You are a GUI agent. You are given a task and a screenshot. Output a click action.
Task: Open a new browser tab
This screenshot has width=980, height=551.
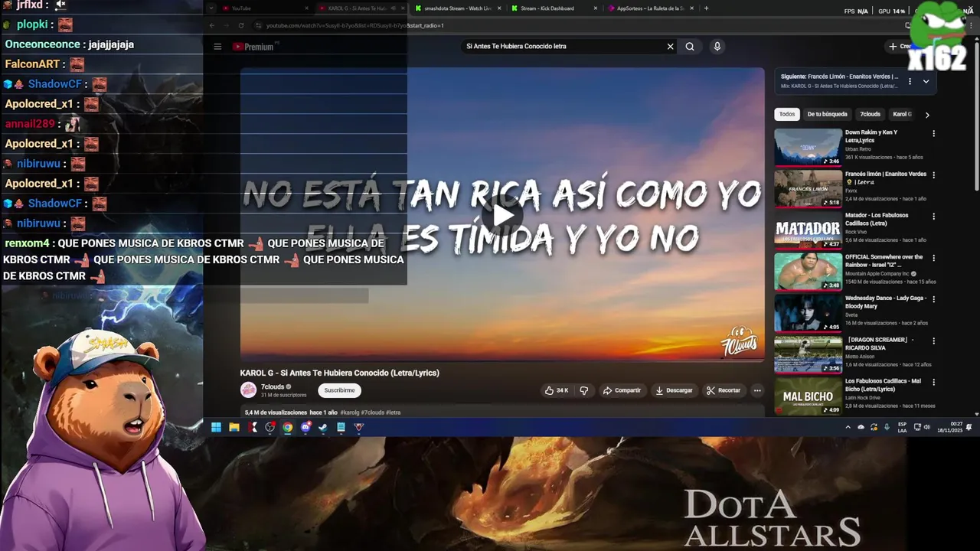pyautogui.click(x=706, y=8)
